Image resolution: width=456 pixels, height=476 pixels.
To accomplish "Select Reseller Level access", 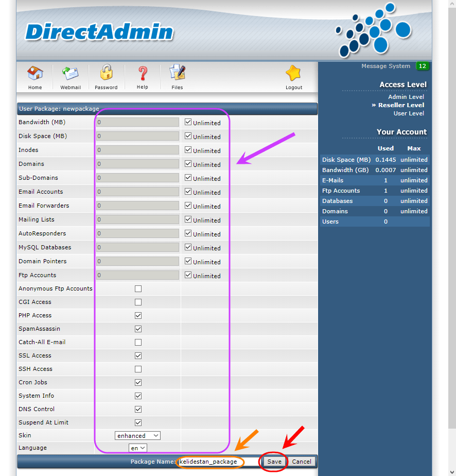I will (x=401, y=105).
